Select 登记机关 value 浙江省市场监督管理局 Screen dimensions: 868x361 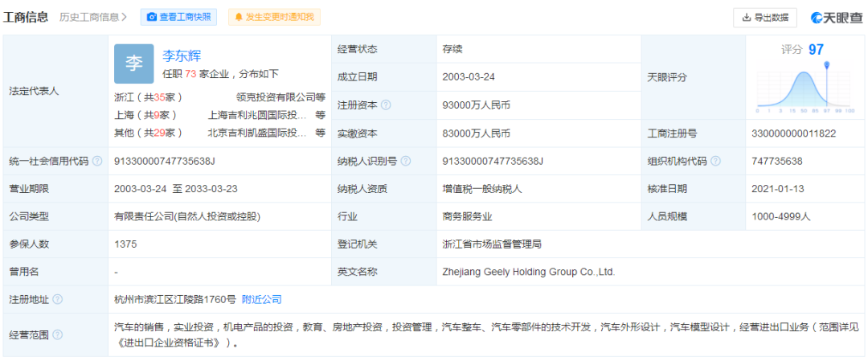pos(492,244)
